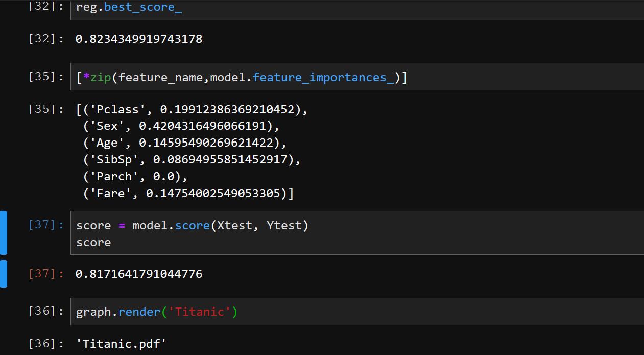This screenshot has height=355, width=644.
Task: Click input prompt [35] beside zip cell
Action: [46, 77]
